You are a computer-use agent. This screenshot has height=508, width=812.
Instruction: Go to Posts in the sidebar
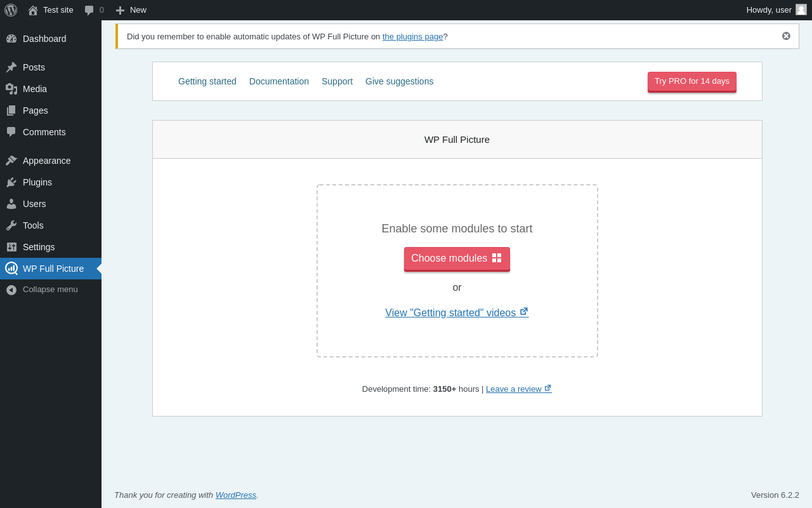click(x=51, y=67)
